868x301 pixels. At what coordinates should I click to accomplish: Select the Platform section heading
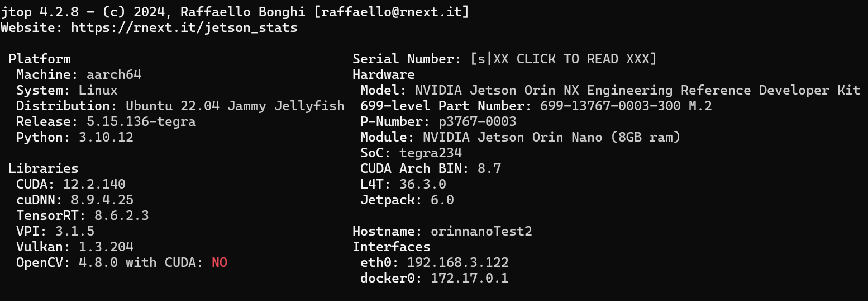(39, 59)
